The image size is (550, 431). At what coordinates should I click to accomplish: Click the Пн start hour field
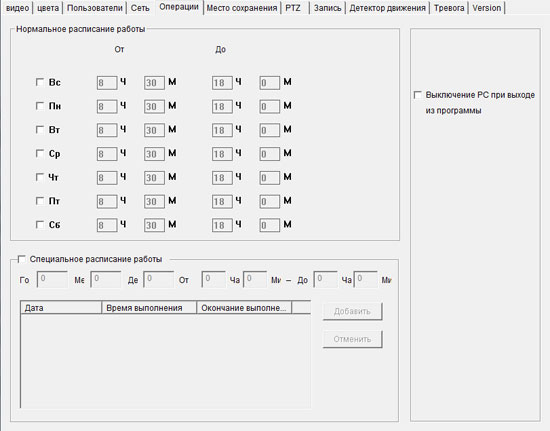107,107
